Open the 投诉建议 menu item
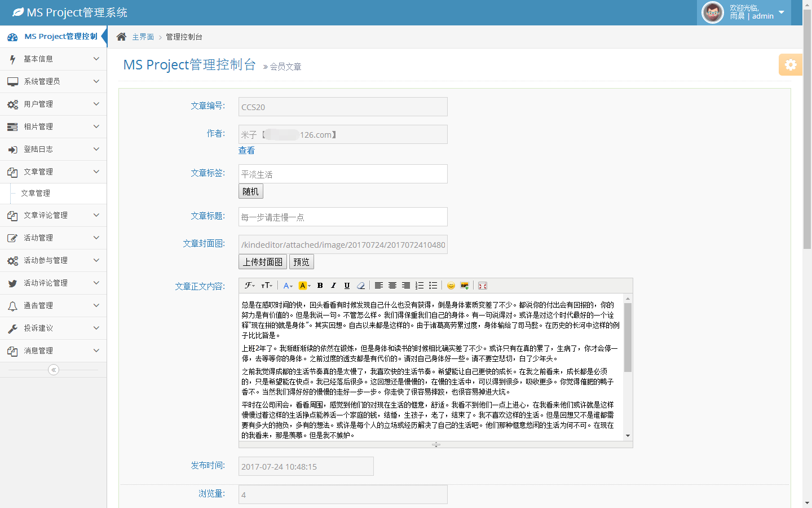The image size is (812, 508). tap(53, 328)
